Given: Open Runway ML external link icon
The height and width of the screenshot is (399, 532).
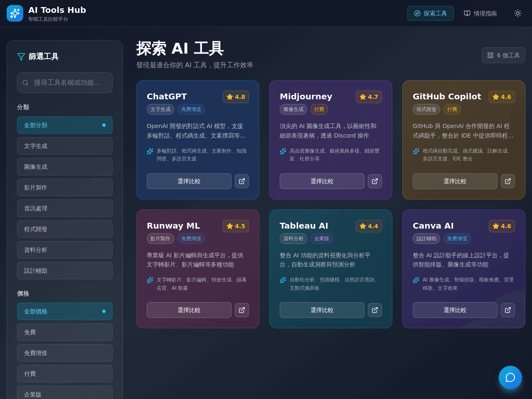Looking at the screenshot, I should tap(242, 310).
